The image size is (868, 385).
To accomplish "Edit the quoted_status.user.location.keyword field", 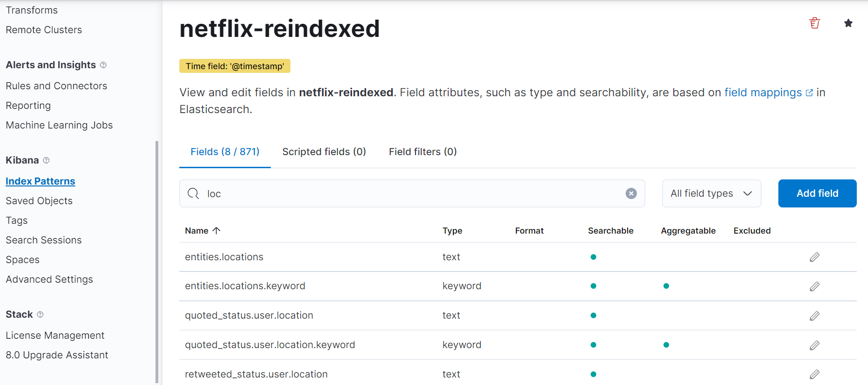I will (x=814, y=345).
